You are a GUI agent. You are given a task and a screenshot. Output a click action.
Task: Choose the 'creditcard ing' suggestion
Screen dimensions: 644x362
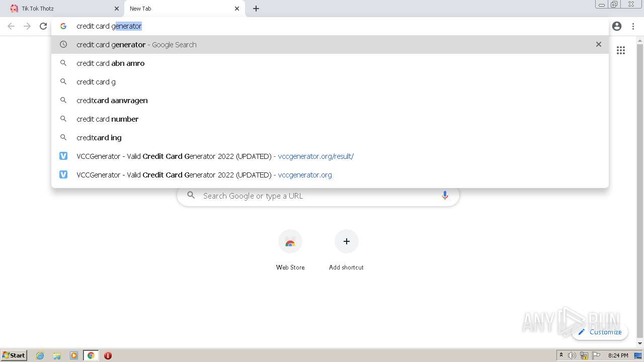(x=330, y=138)
